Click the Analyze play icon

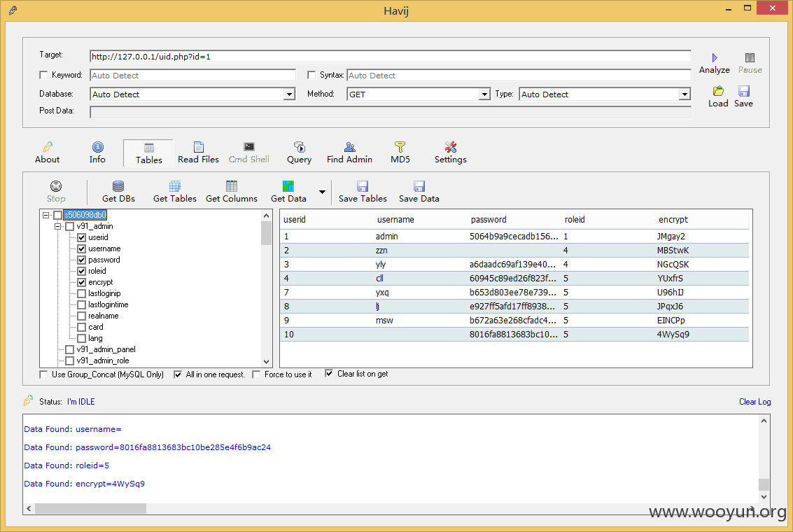pos(715,57)
